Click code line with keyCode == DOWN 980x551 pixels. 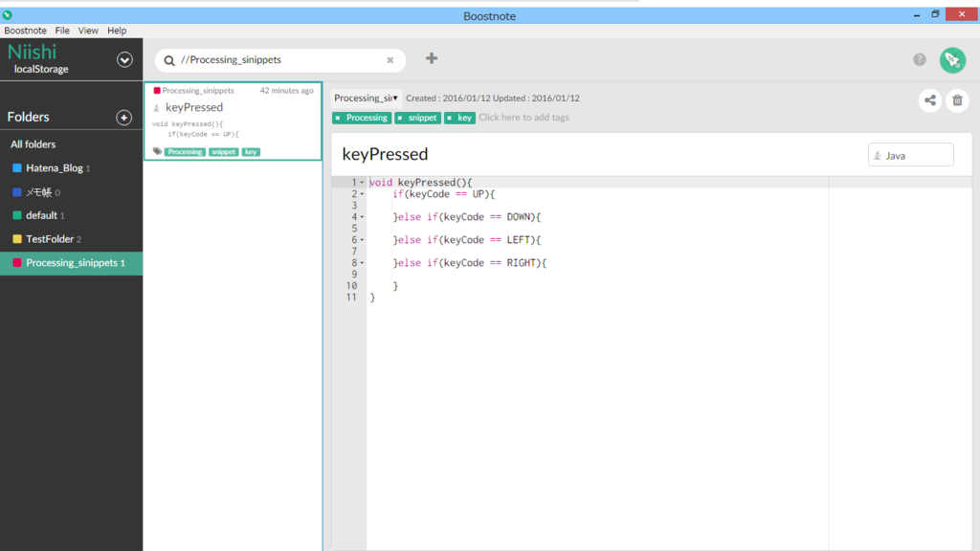point(467,217)
